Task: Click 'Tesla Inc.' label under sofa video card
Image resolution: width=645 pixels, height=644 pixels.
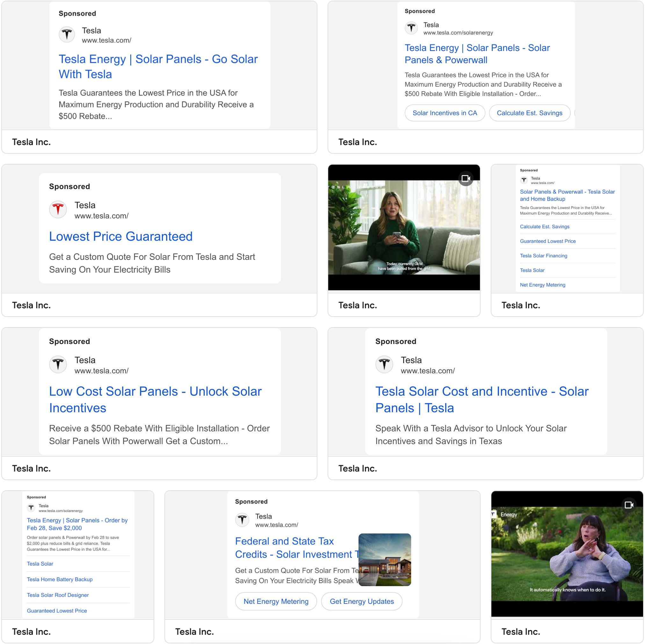Action: click(358, 305)
